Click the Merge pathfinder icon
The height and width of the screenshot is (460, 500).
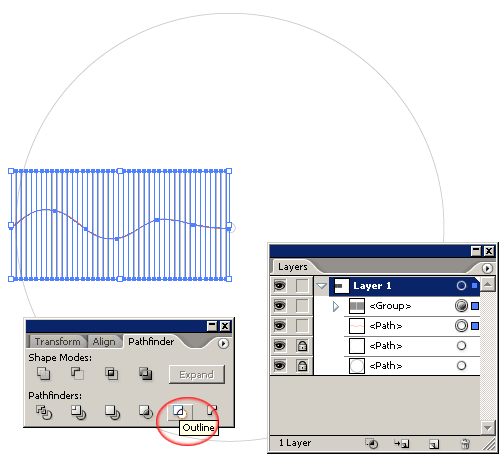(112, 412)
